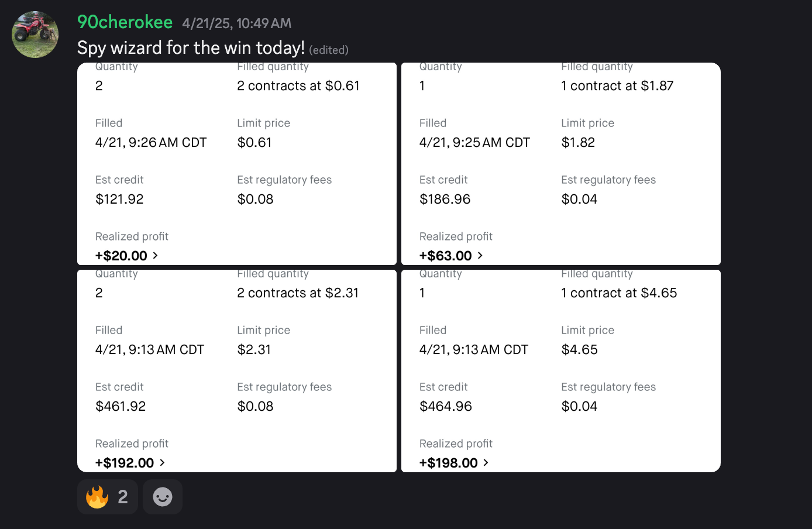Open the 90cherokee username profile
The height and width of the screenshot is (529, 812).
[x=125, y=22]
